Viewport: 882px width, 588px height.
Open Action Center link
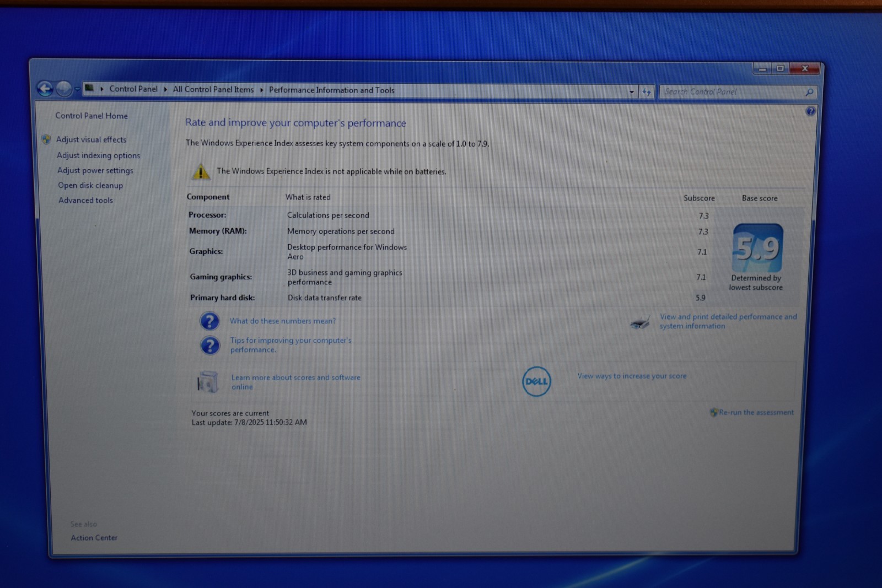pyautogui.click(x=94, y=538)
